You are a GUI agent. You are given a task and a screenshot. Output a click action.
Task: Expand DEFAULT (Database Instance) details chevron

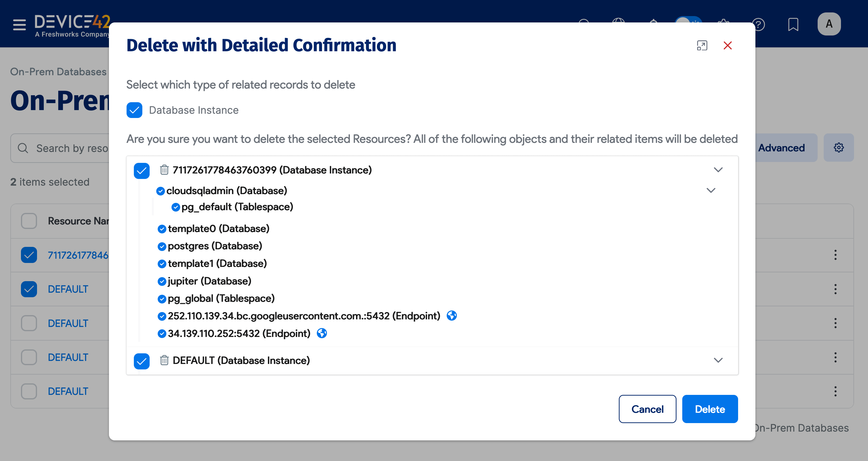[719, 360]
